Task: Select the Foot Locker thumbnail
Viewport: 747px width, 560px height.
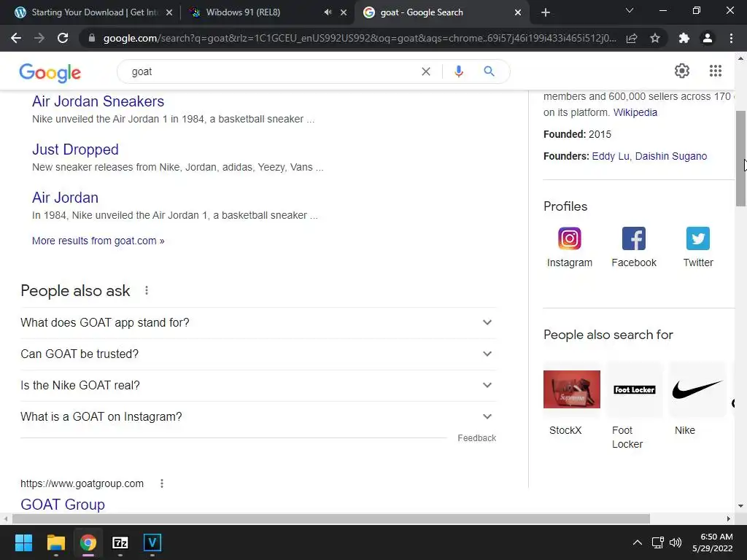Action: (635, 389)
